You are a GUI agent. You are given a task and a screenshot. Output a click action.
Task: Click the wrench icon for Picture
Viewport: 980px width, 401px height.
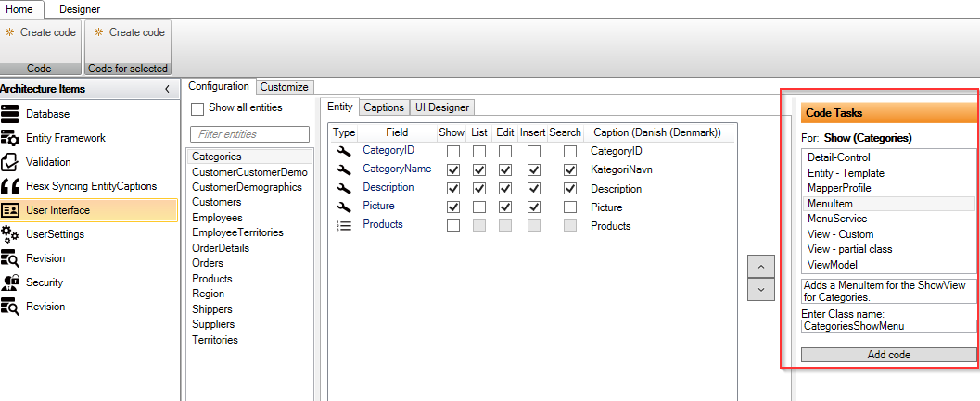(x=344, y=207)
